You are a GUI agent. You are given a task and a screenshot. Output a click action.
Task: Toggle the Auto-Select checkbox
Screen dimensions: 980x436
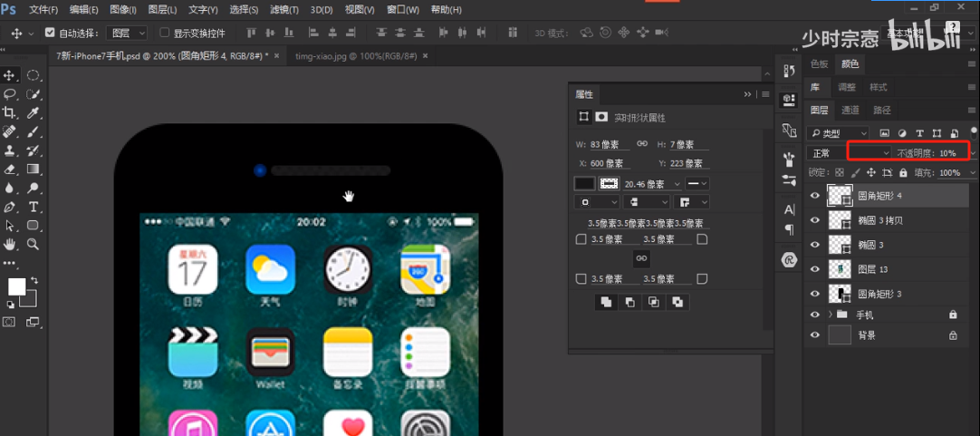click(50, 33)
